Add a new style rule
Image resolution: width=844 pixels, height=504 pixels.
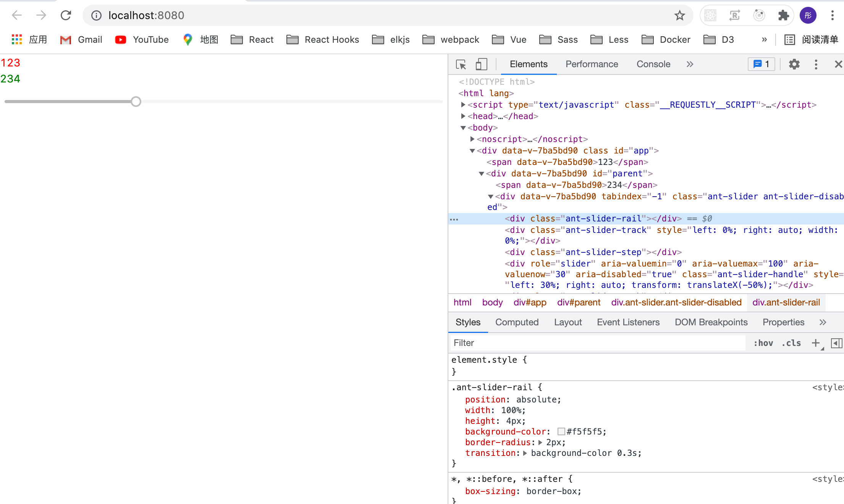point(816,343)
